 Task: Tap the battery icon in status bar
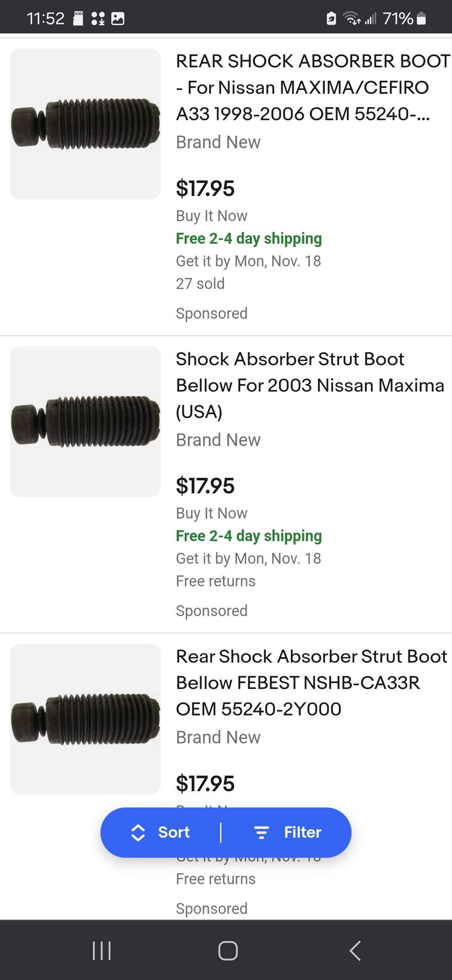(x=421, y=19)
